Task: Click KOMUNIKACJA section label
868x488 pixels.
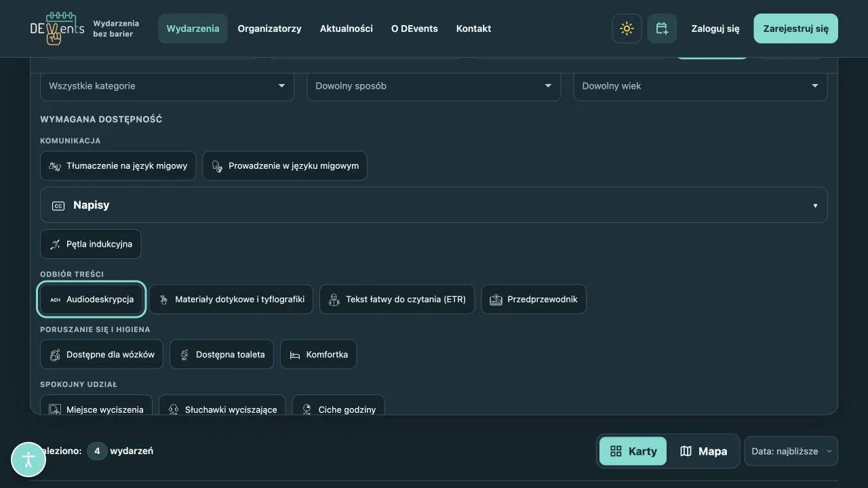Action: pos(71,141)
